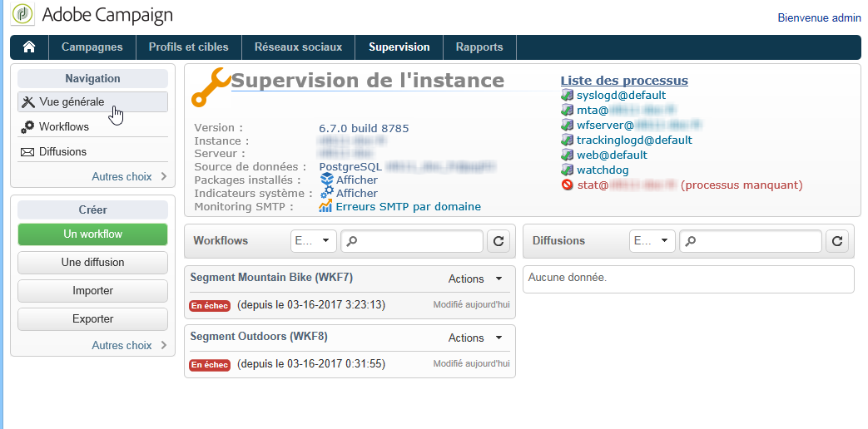Click the wfserver process status icon
868x429 pixels.
click(x=567, y=125)
